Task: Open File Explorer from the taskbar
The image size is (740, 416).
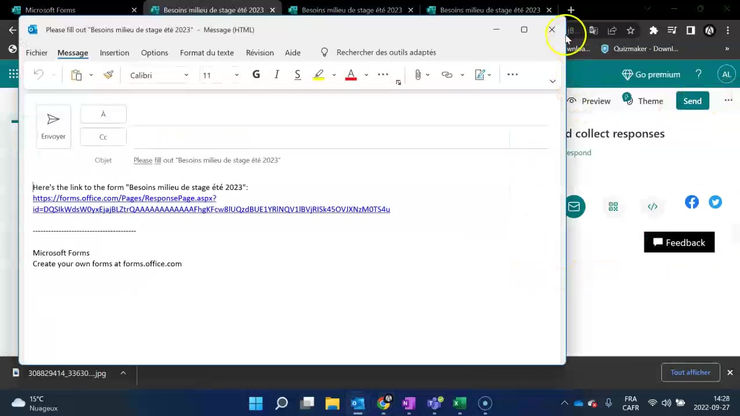Action: point(332,403)
